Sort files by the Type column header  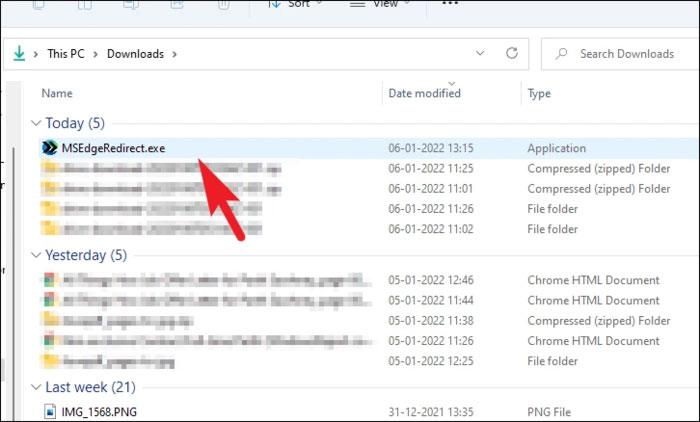540,93
